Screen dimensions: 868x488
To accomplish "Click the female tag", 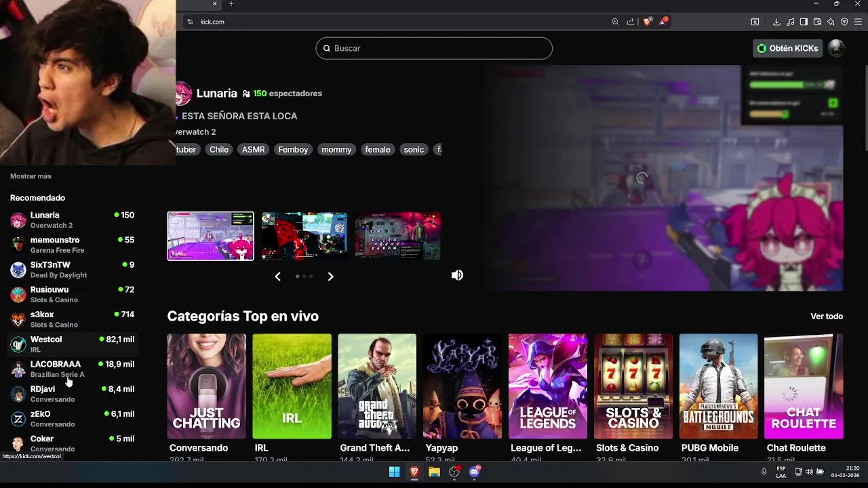I will click(x=378, y=150).
